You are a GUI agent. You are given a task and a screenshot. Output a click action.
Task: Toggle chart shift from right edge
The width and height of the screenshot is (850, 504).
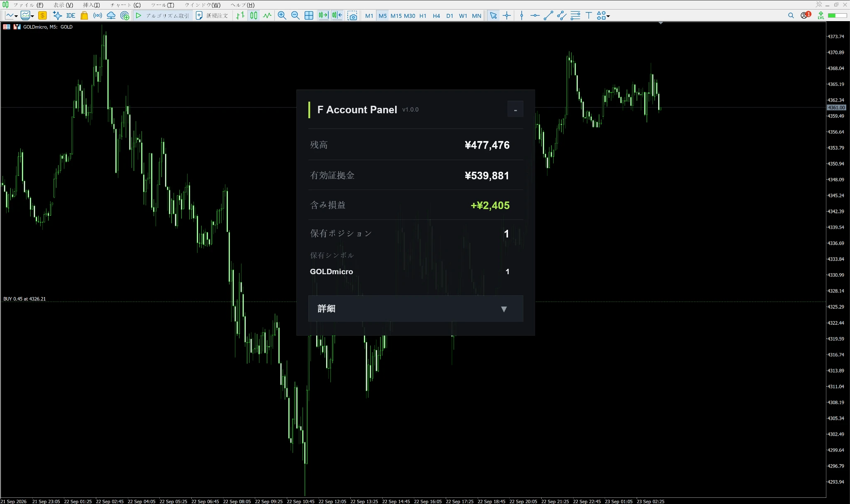click(x=337, y=16)
